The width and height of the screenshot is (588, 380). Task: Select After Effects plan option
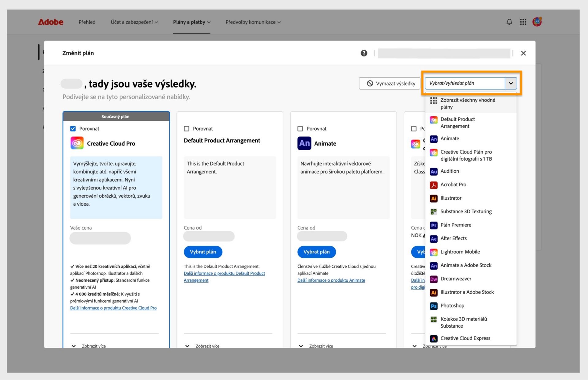pyautogui.click(x=453, y=238)
